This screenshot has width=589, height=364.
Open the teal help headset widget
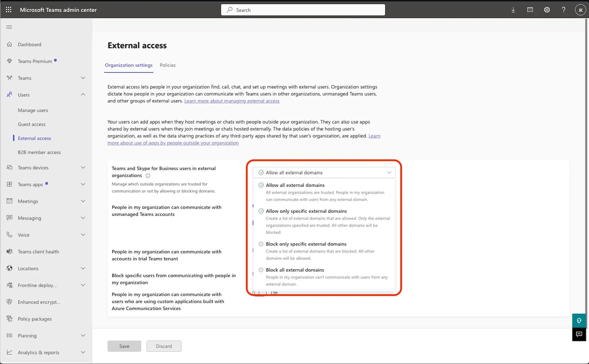(579, 321)
